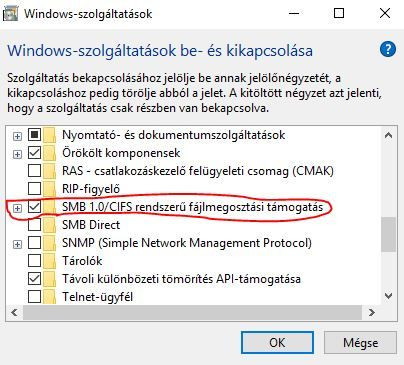Open the blue help question mark icon

click(x=388, y=50)
